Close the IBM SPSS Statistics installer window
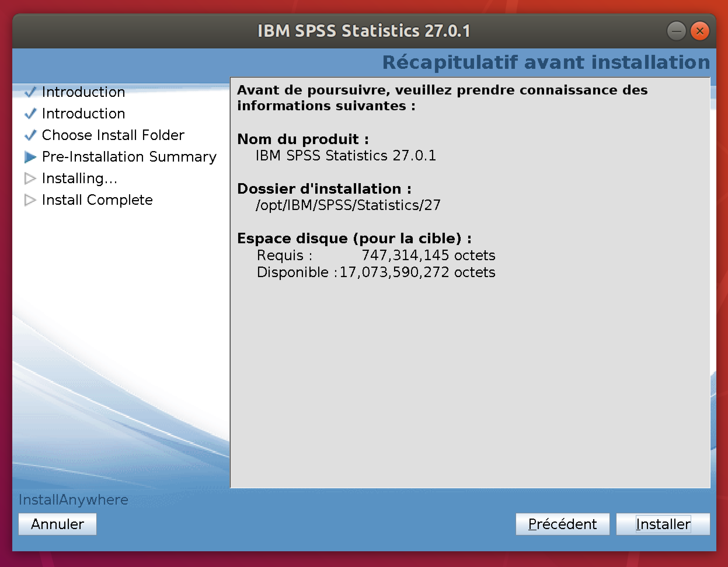Viewport: 728px width, 567px height. pos(700,31)
